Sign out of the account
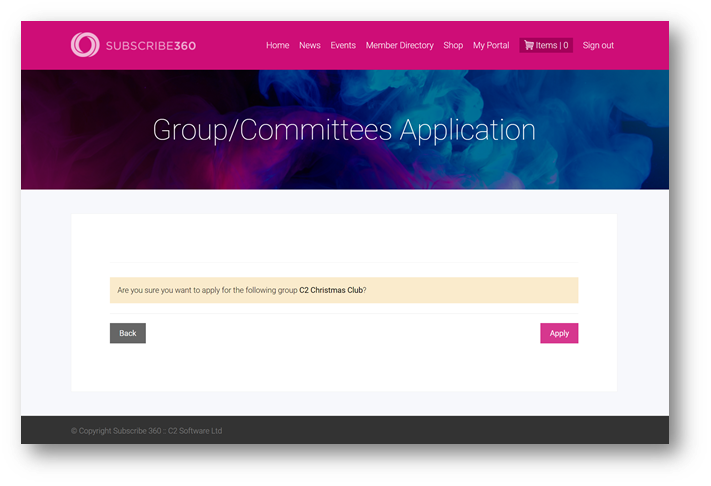Image resolution: width=711 pixels, height=486 pixels. coord(598,45)
